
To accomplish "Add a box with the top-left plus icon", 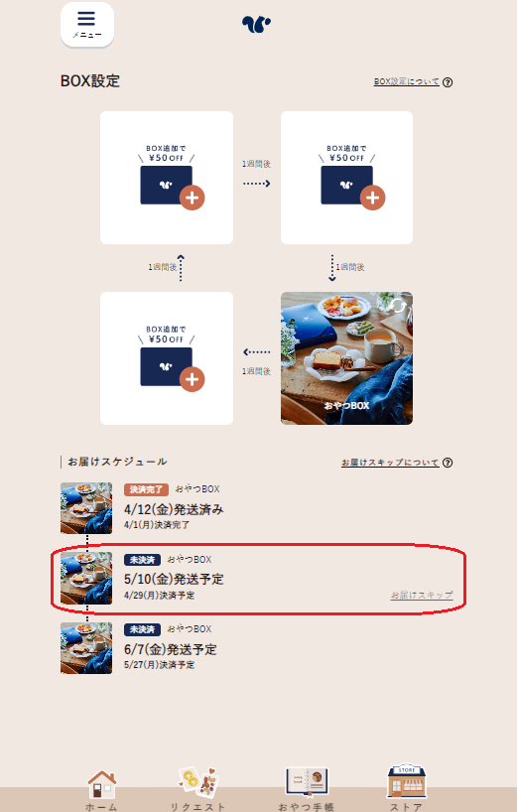I will tap(192, 198).
